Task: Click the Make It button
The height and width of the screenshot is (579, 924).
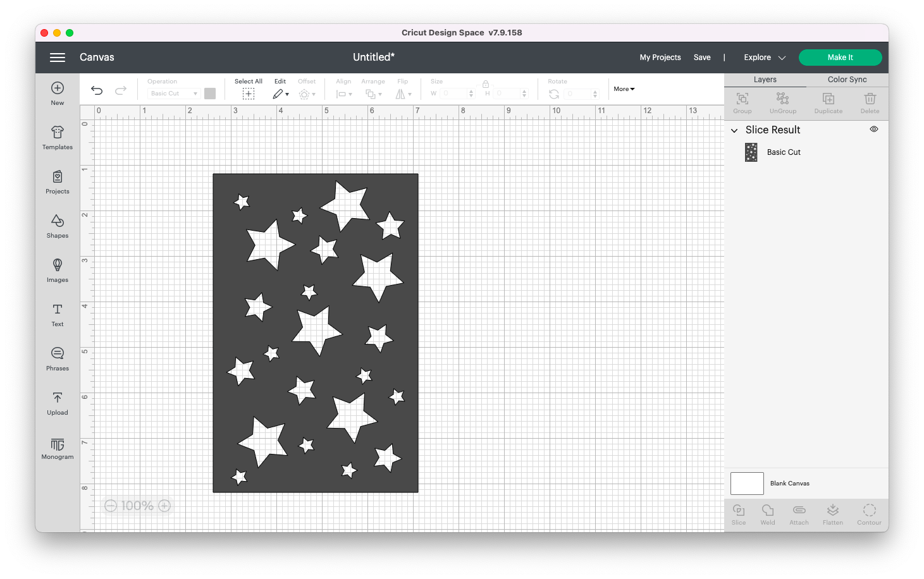Action: [840, 57]
